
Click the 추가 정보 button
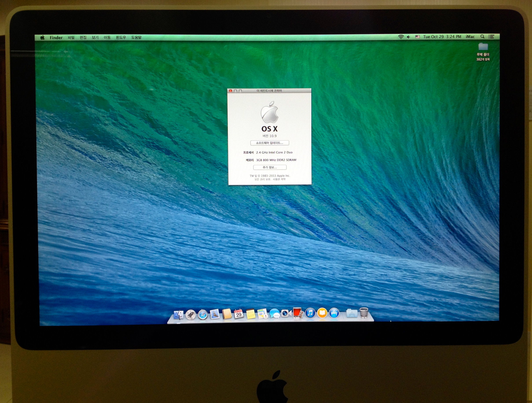[270, 167]
